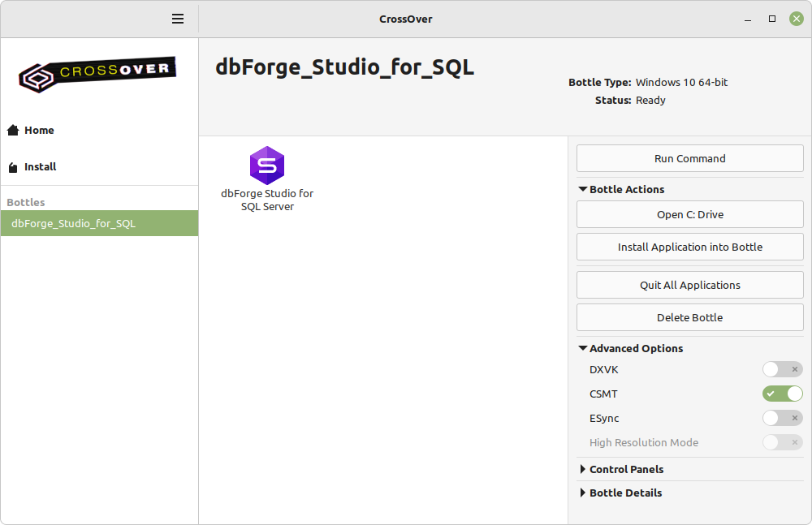Minimize the CrossOver window
812x525 pixels.
748,19
